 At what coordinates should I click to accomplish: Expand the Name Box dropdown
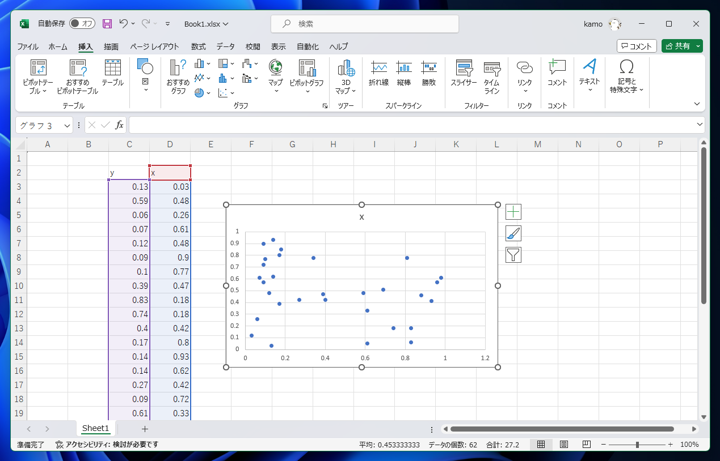pyautogui.click(x=67, y=125)
